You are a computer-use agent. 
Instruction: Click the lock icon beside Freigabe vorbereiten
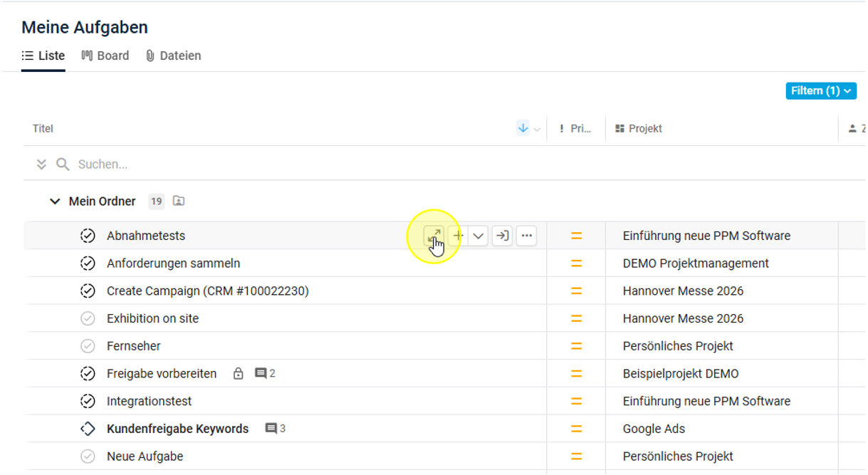[239, 374]
